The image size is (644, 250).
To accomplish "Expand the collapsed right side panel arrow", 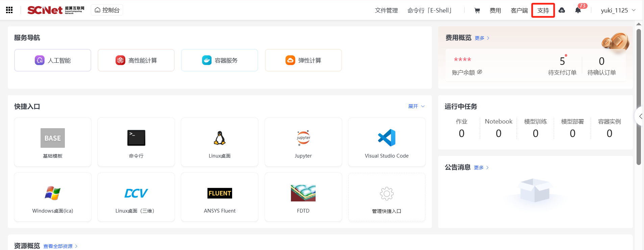I will pos(640,116).
